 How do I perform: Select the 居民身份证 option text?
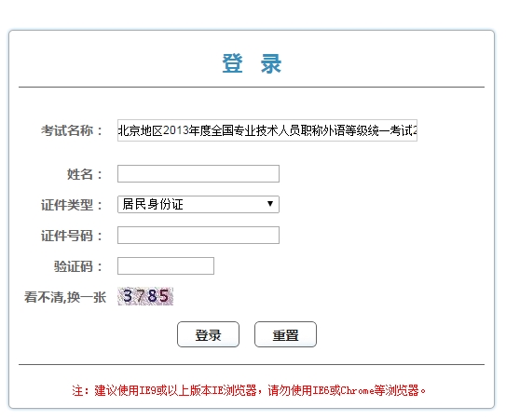(x=153, y=204)
